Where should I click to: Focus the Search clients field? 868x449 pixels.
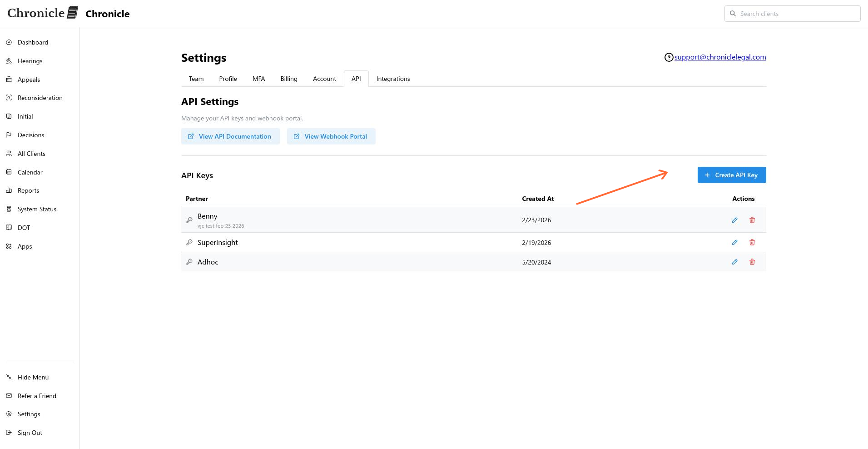click(x=792, y=14)
